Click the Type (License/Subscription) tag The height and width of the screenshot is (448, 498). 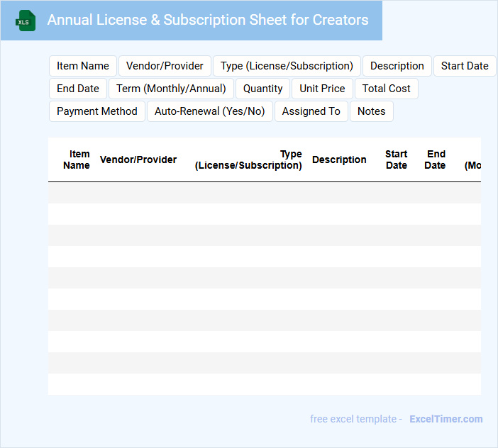coord(287,66)
